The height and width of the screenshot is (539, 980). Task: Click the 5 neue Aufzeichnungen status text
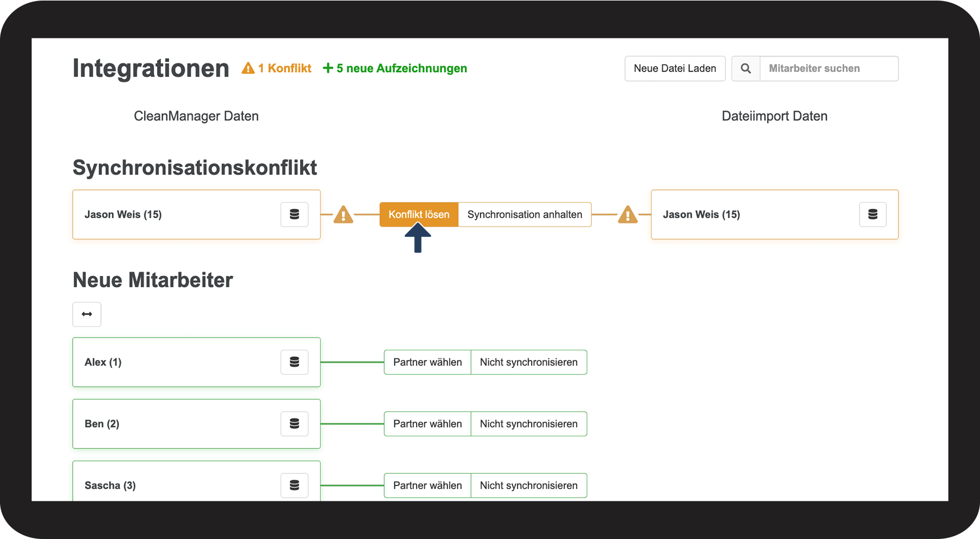tap(402, 68)
